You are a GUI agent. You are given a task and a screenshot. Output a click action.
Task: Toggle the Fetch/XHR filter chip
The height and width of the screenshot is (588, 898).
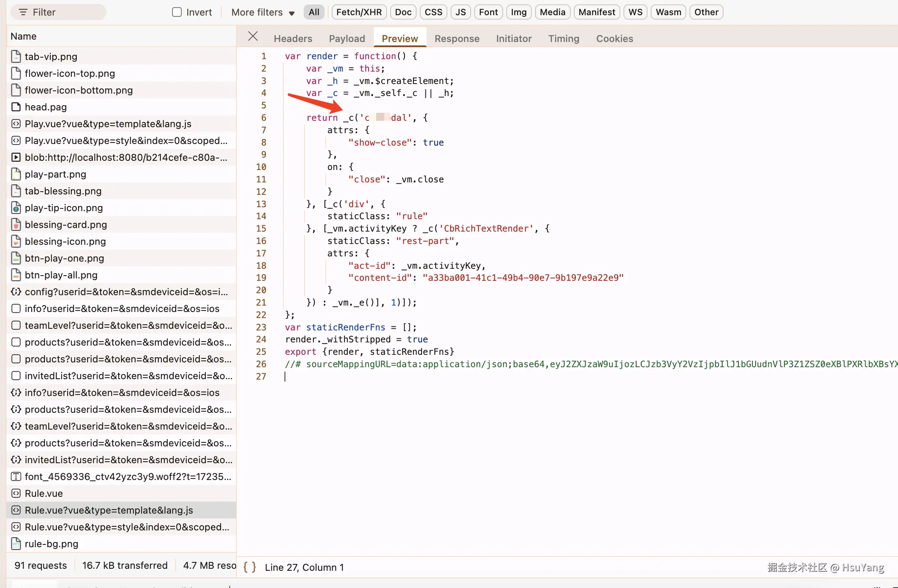[359, 12]
